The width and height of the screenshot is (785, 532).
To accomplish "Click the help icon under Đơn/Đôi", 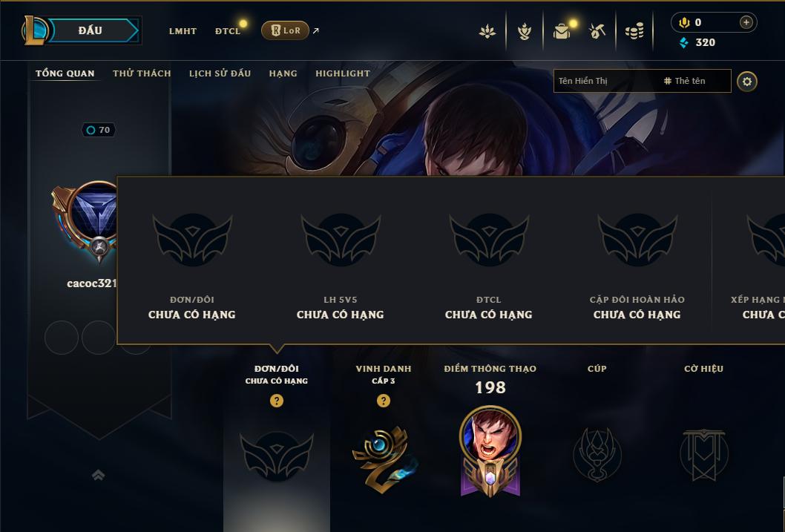I will 276,401.
